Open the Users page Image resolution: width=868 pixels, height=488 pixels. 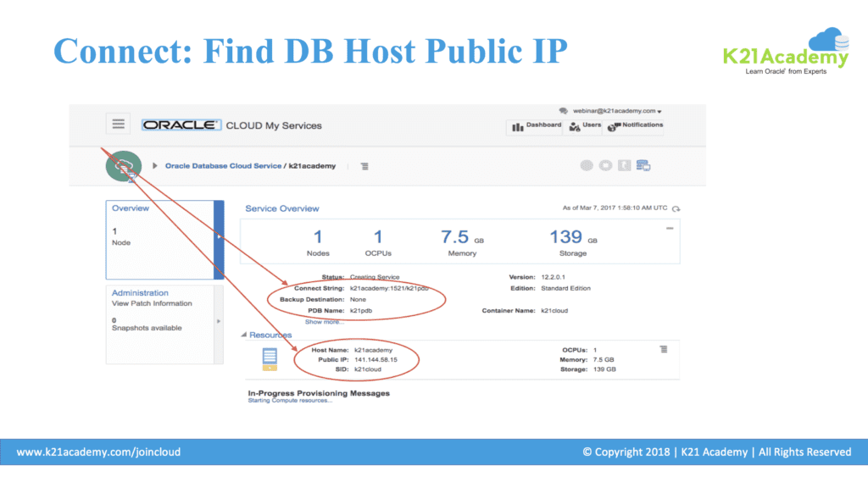585,126
